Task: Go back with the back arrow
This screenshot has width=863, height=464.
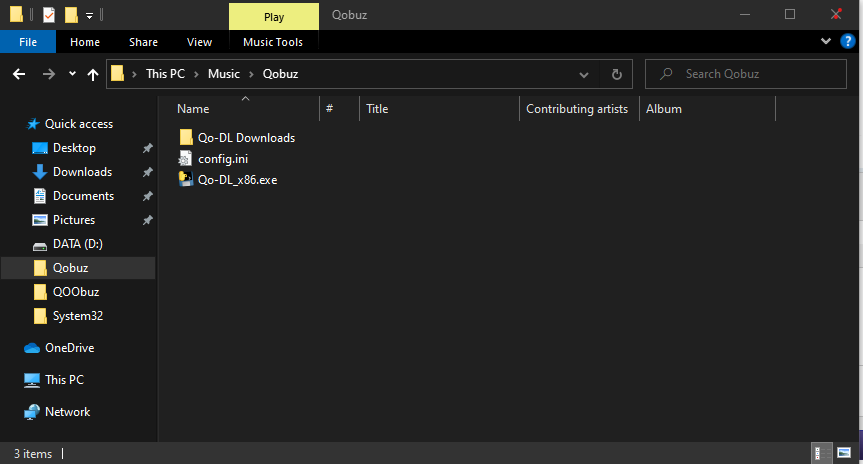Action: pos(19,74)
